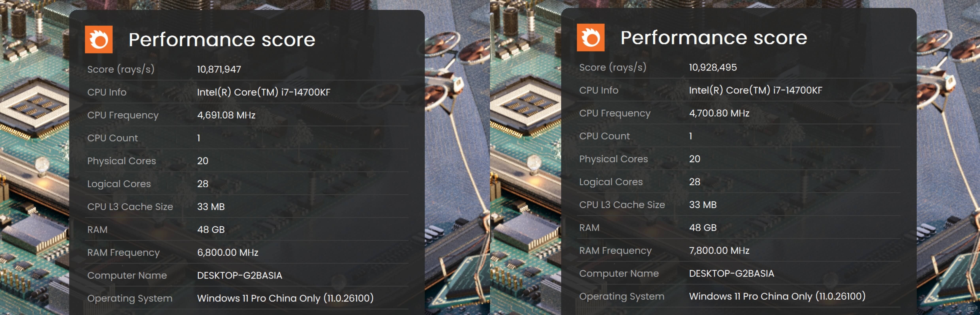Click right panel DESKTOP-G2BASIA computer name

tap(732, 274)
